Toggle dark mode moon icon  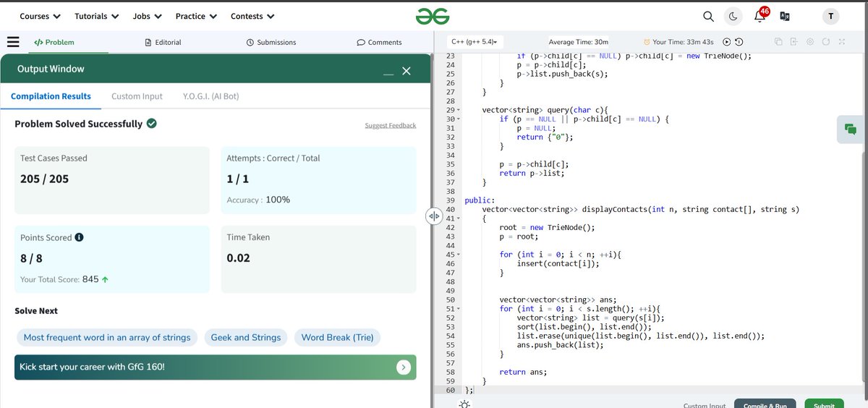click(733, 16)
